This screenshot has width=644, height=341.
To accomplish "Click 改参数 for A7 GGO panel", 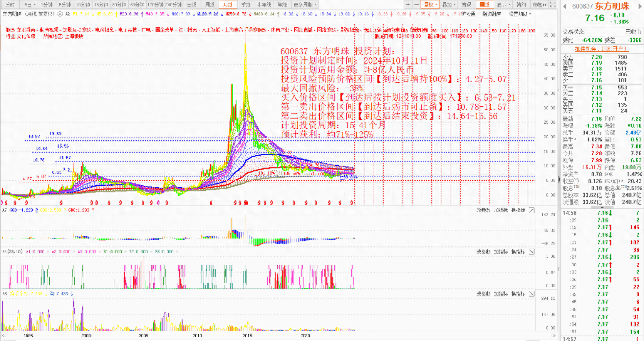I will [483, 210].
